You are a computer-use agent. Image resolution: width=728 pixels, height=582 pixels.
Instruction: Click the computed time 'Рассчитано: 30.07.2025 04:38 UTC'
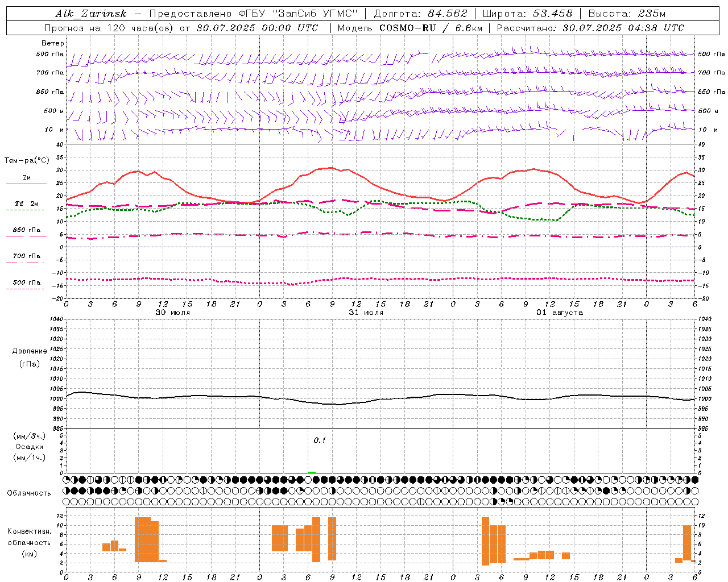point(590,28)
